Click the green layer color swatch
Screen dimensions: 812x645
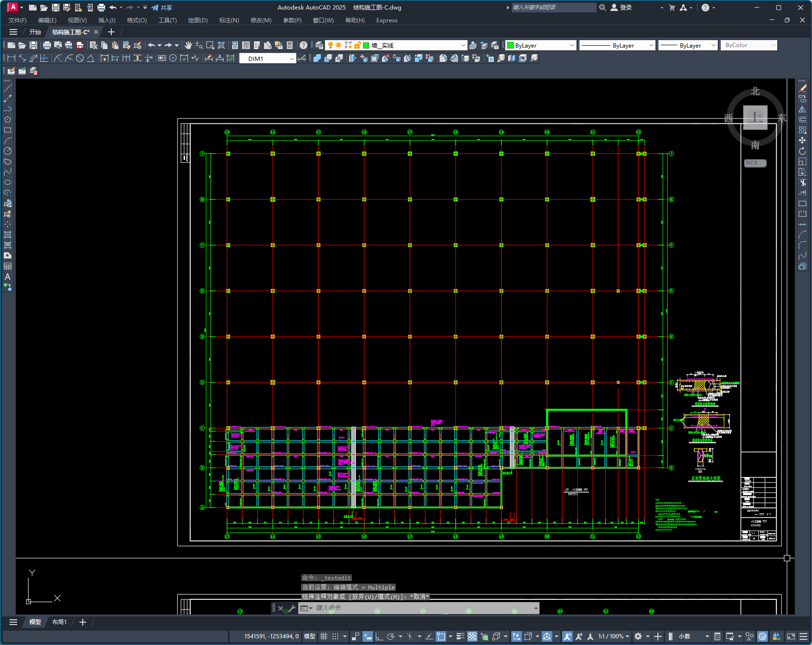pyautogui.click(x=366, y=45)
